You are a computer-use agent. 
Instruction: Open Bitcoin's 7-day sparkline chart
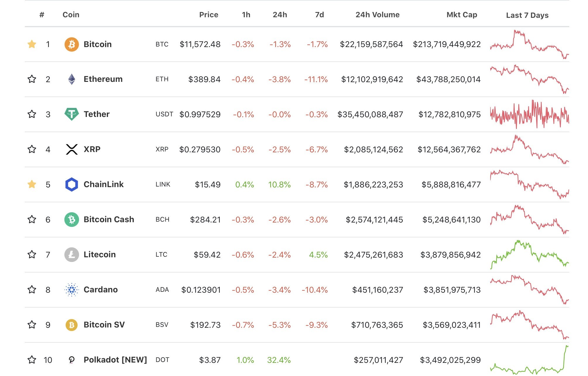tap(529, 44)
